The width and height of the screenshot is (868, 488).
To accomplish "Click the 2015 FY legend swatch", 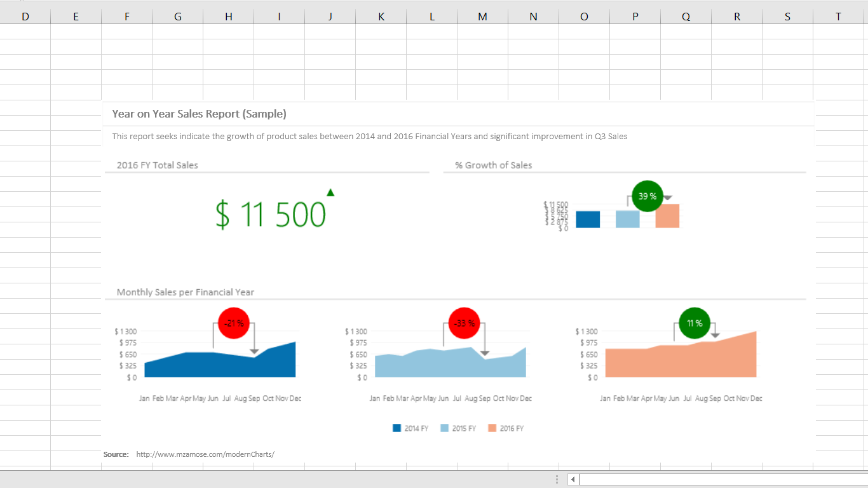I will click(x=445, y=428).
